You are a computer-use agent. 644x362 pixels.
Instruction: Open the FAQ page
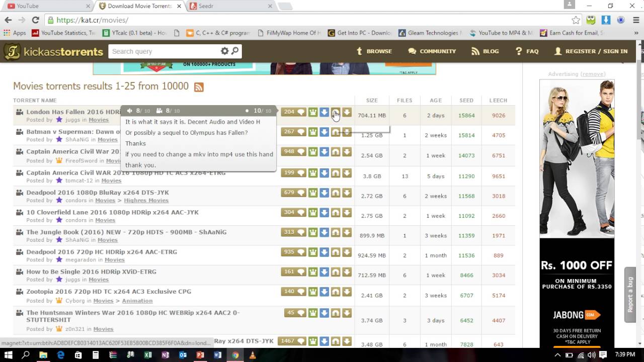coord(527,51)
